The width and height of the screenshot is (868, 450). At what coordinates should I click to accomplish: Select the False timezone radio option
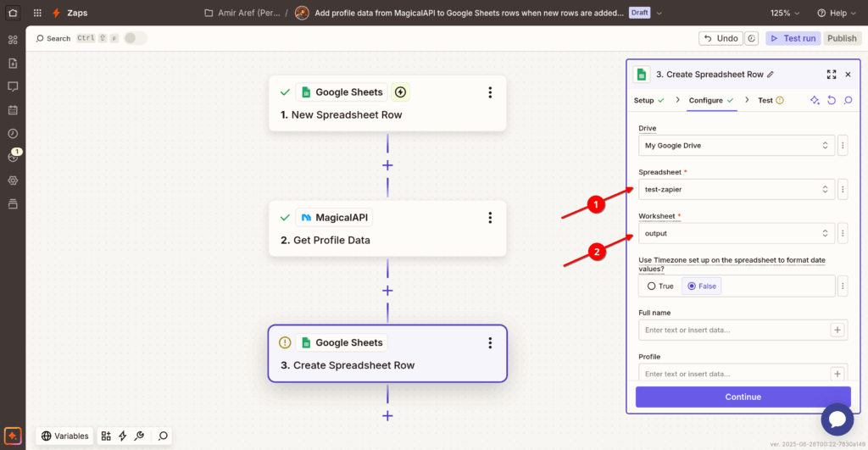coord(701,286)
